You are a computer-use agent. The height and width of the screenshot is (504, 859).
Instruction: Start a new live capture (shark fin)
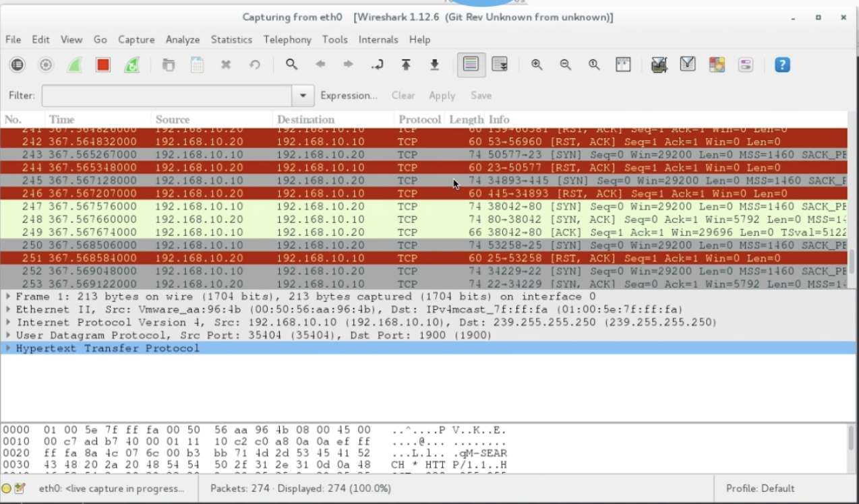click(74, 65)
